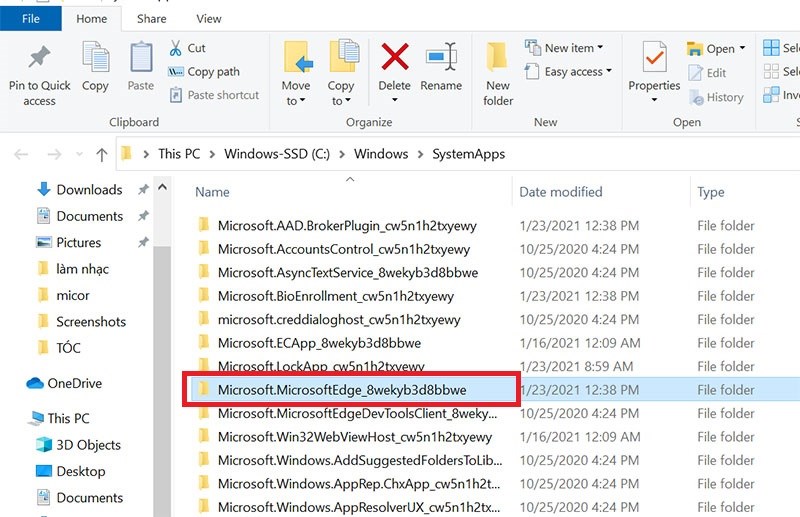Screen dimensions: 800x517
Task: Click the Cut scissors icon
Action: (176, 48)
